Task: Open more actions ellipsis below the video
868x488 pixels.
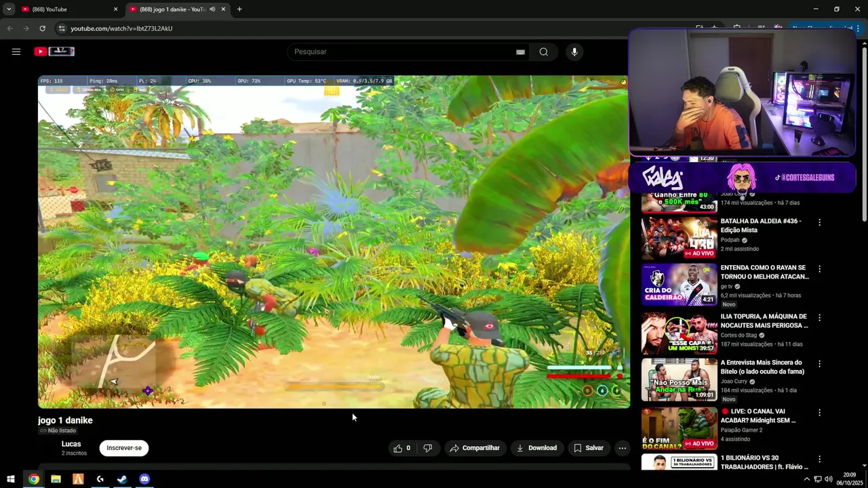Action: pos(623,448)
